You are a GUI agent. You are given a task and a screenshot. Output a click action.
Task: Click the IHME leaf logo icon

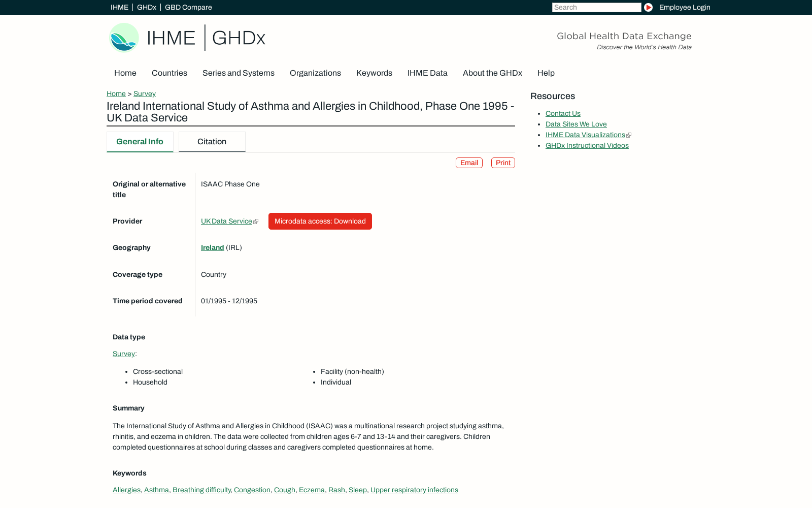pyautogui.click(x=124, y=38)
